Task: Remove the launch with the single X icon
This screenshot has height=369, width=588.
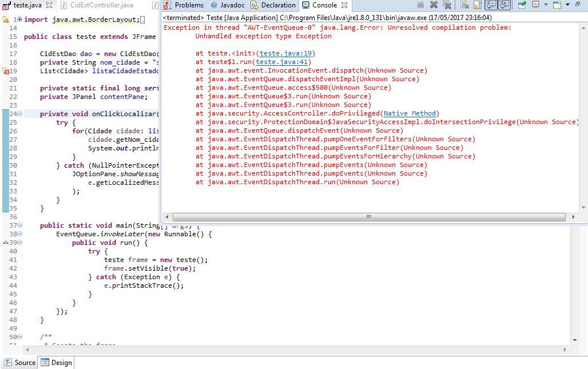Action: [x=434, y=5]
